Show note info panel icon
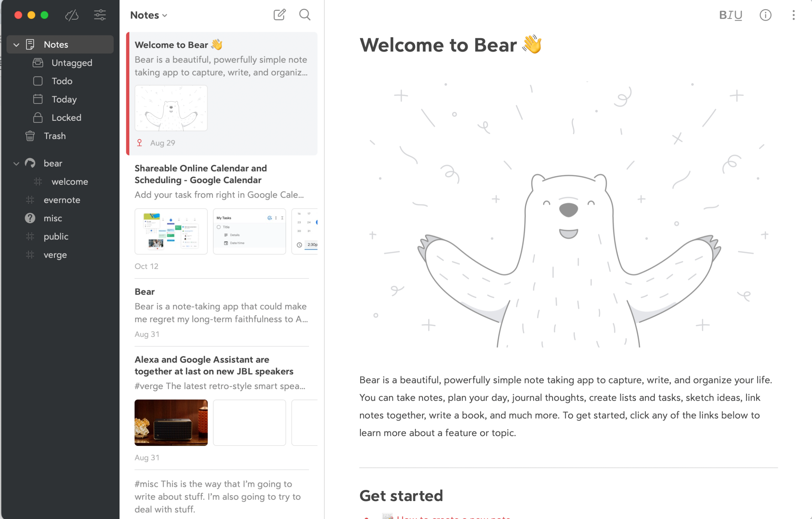The image size is (812, 519). tap(765, 15)
